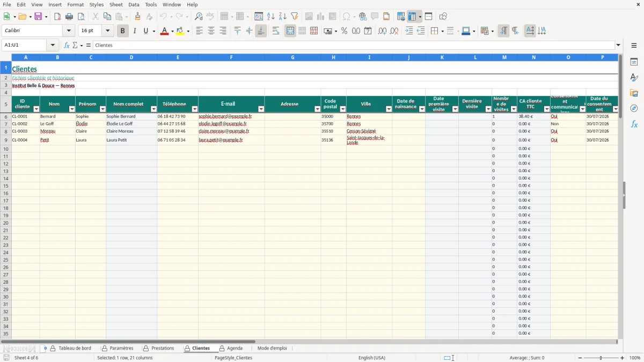Screen dimensions: 644x362
Task: Click the Split Window icon
Action: click(428, 17)
